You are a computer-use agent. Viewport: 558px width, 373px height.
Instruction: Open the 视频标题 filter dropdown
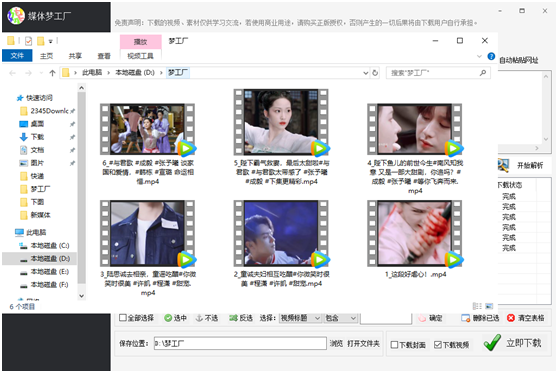300,318
